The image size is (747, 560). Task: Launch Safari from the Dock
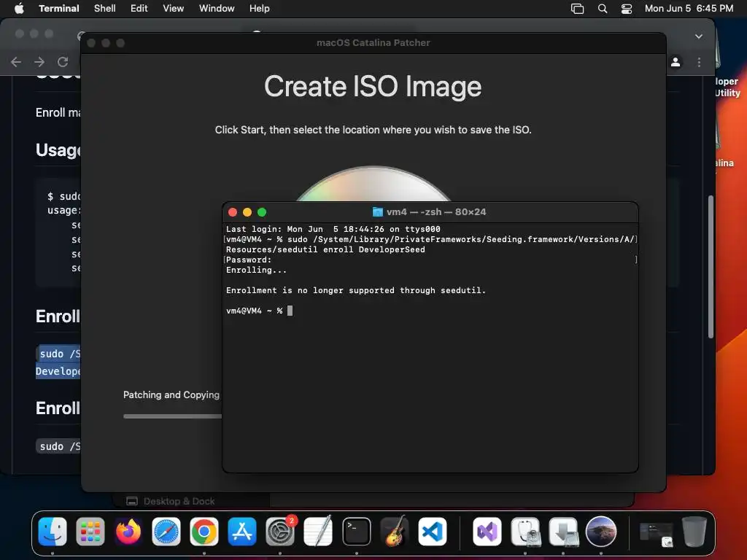pos(166,532)
